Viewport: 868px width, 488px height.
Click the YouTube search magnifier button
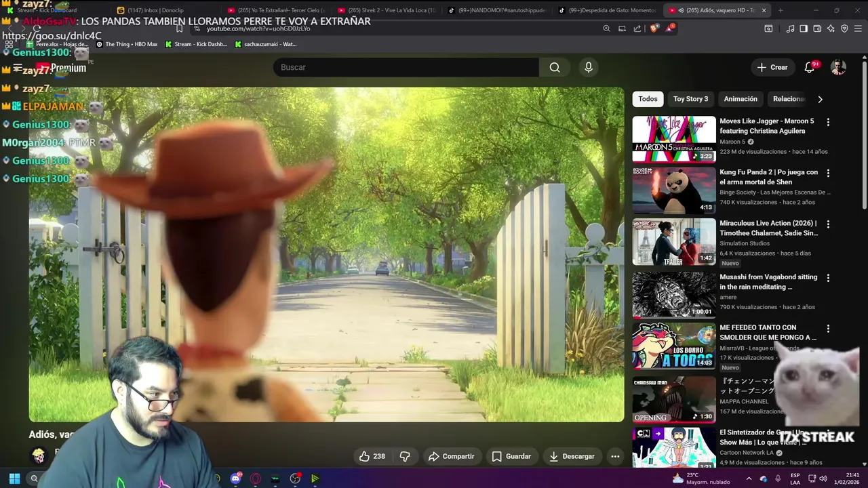click(x=555, y=67)
